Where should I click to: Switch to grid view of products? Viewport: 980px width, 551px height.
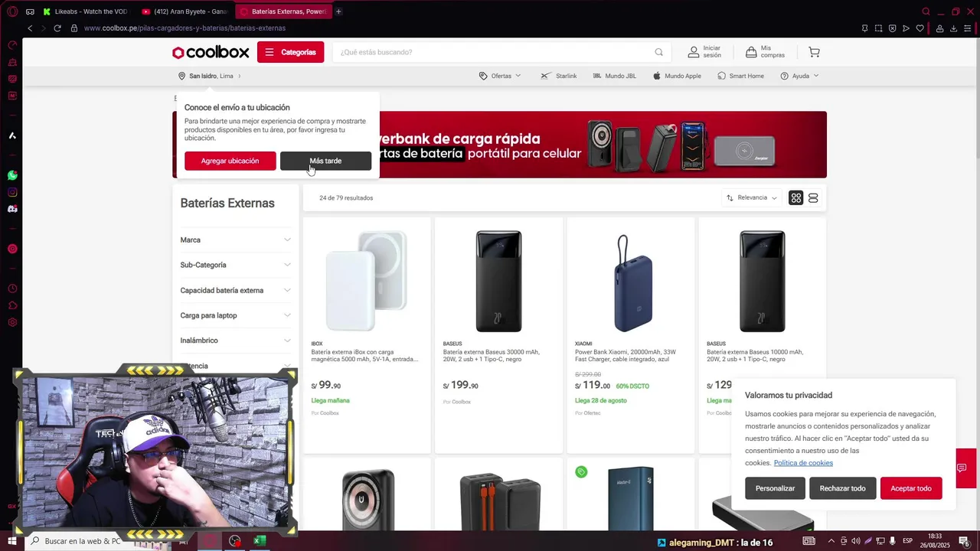796,198
